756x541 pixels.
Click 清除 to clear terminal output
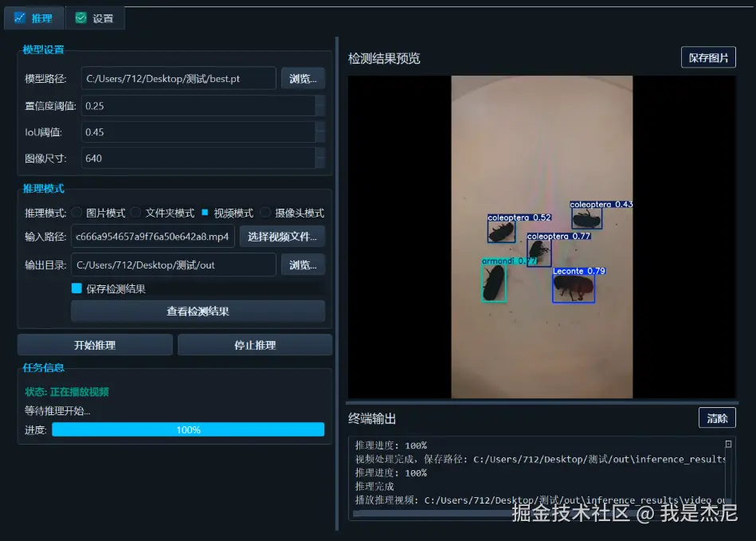click(716, 418)
